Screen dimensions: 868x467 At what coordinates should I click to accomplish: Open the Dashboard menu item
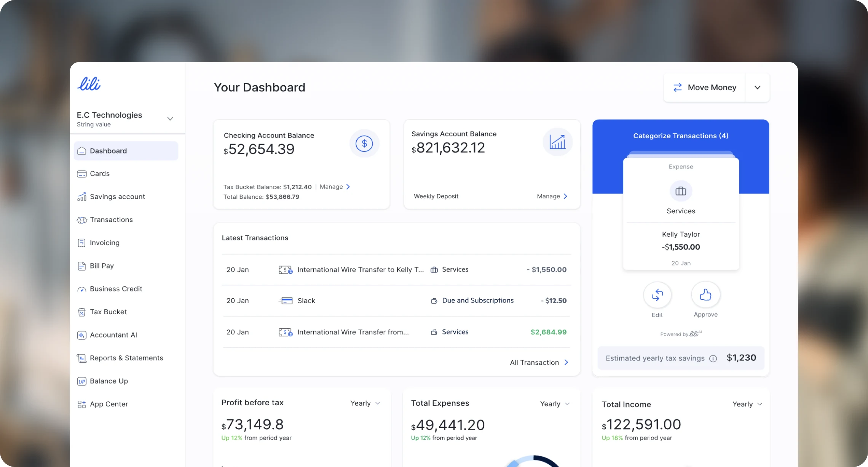(x=126, y=151)
